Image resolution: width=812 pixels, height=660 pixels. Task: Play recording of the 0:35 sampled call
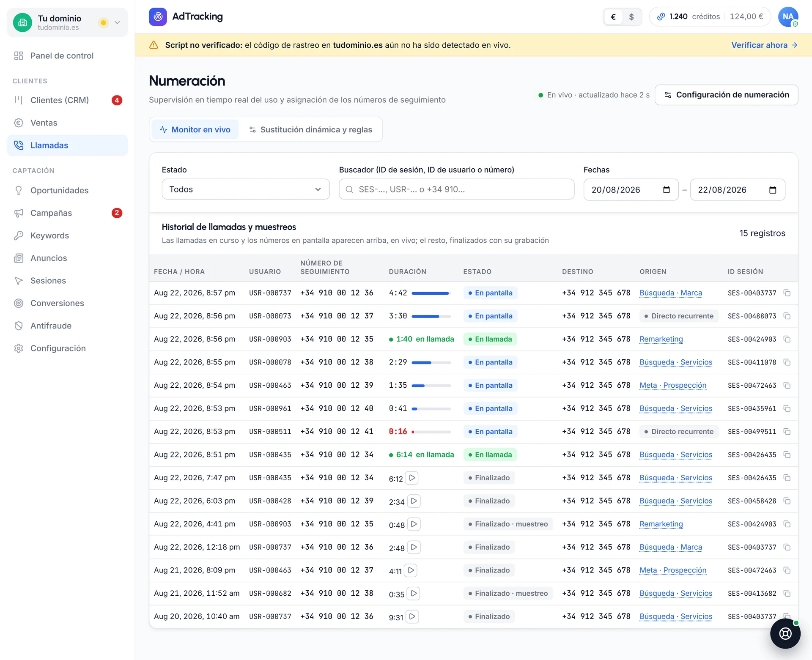pyautogui.click(x=414, y=593)
